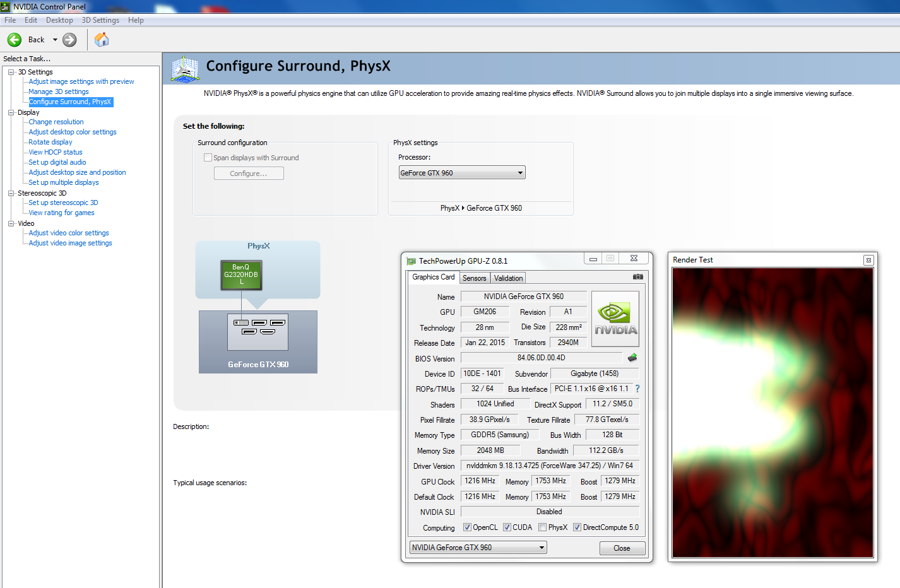Open Adjust image settings with preview
This screenshot has height=588, width=900.
(x=81, y=81)
